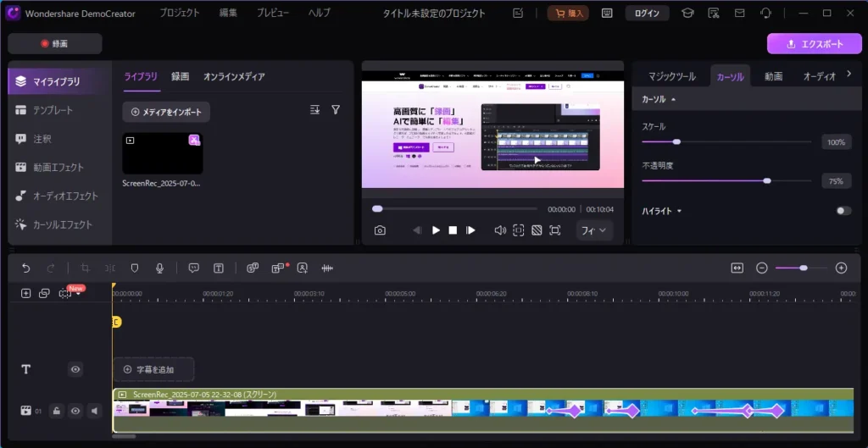
Task: Click the fit-timeline-to-width icon
Action: 737,268
